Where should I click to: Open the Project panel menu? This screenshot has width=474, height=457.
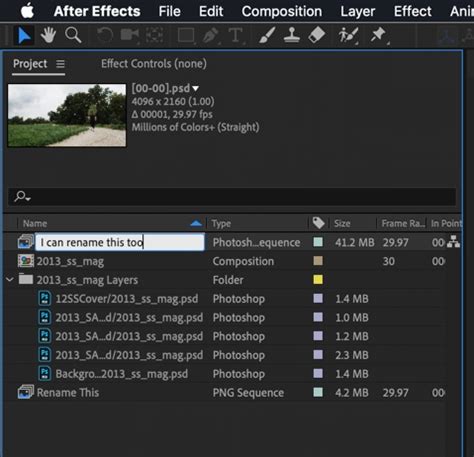(x=60, y=63)
